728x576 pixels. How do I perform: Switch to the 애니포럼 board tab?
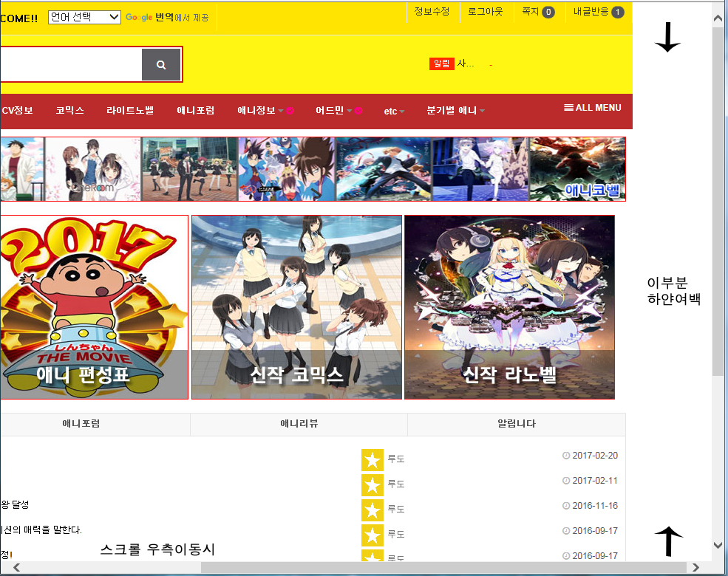click(81, 424)
